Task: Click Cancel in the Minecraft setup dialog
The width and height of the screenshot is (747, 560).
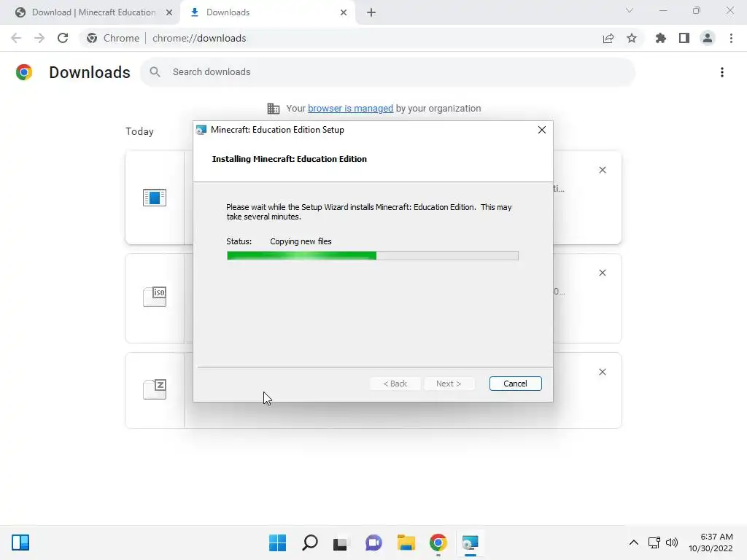Action: (515, 384)
